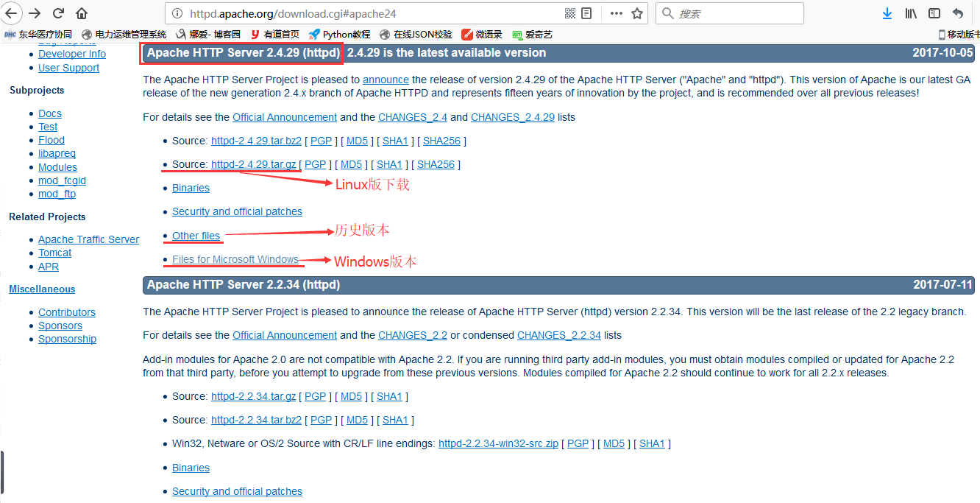This screenshot has height=503, width=980.
Task: Open Sponsorship link
Action: tap(67, 339)
